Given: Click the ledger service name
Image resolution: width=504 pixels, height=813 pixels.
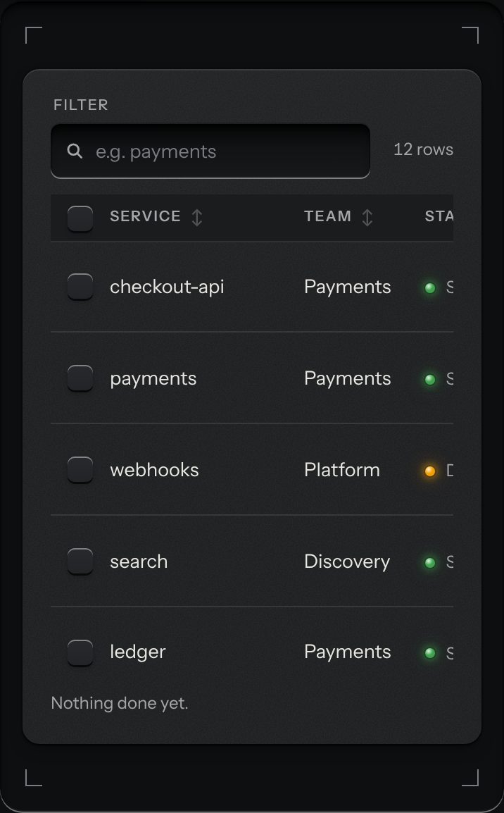Looking at the screenshot, I should tap(138, 652).
